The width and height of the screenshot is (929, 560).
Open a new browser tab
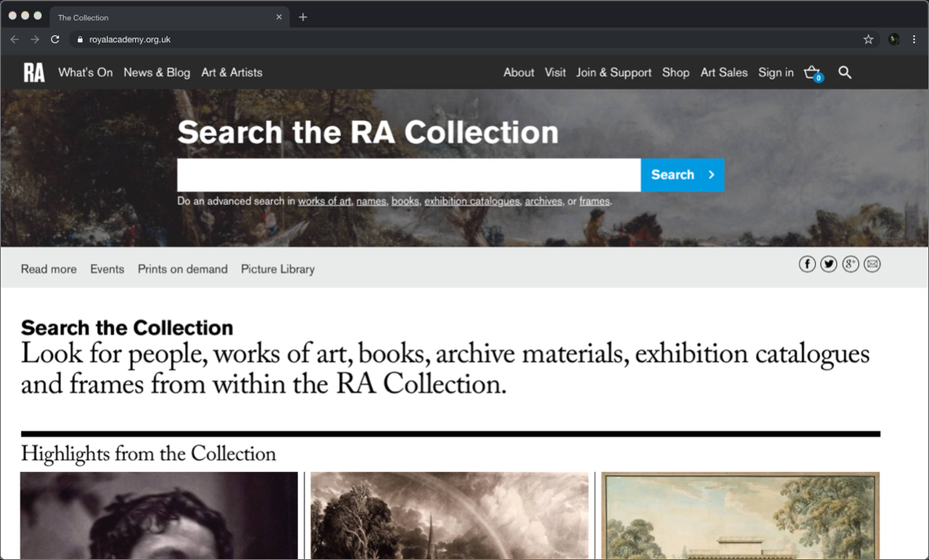click(303, 17)
